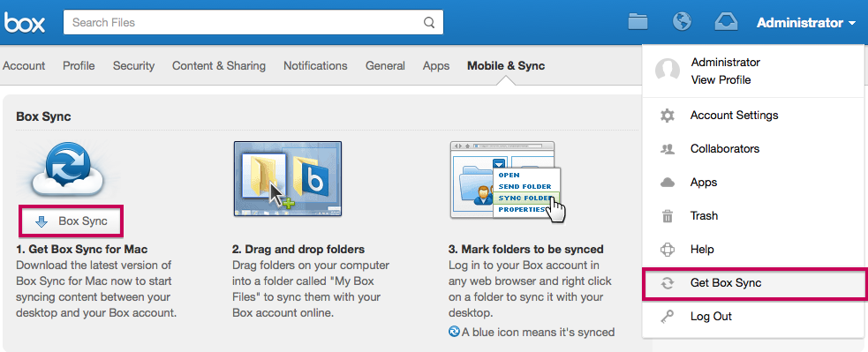868x352 pixels.
Task: Click the magnifier icon in search bar
Action: (429, 23)
